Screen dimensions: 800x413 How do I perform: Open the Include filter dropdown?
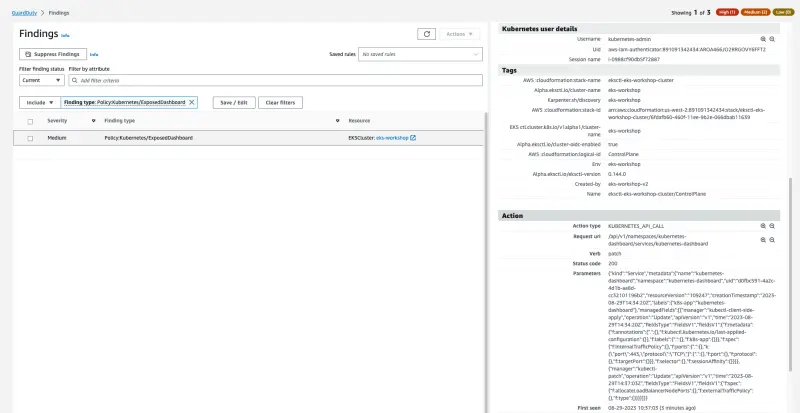(38, 102)
